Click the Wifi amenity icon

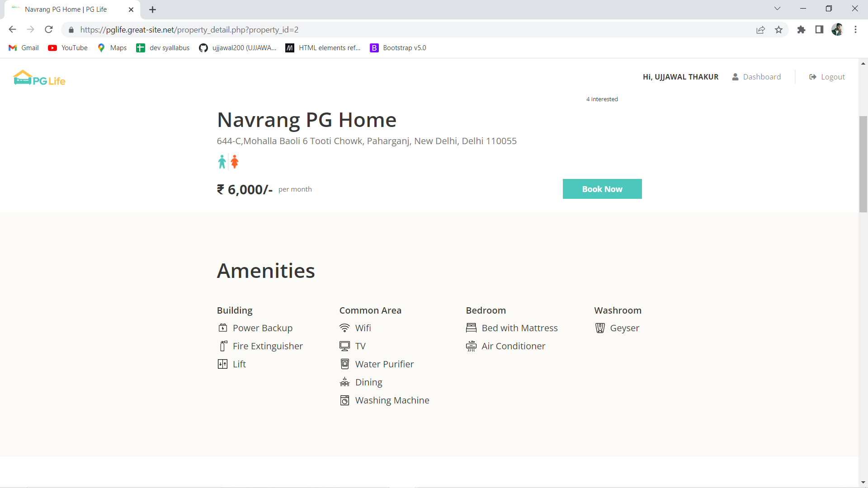coord(344,328)
